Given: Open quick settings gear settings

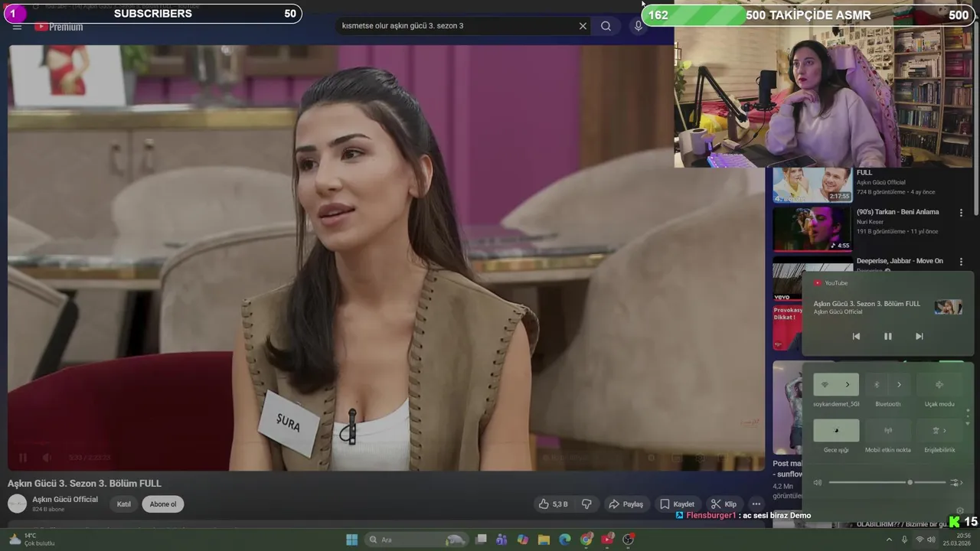Looking at the screenshot, I should coord(960,510).
